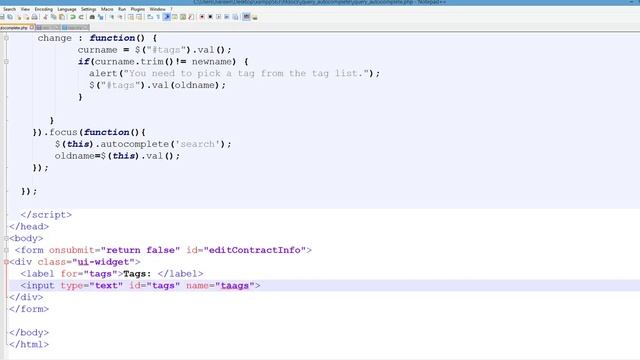Click the oldname=$(this).val(); line
640x360 pixels.
[x=117, y=156]
